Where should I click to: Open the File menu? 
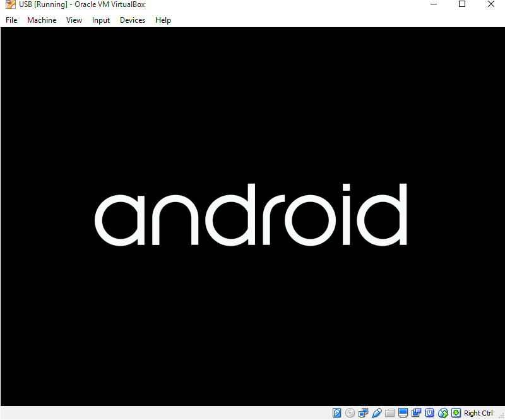tap(11, 20)
